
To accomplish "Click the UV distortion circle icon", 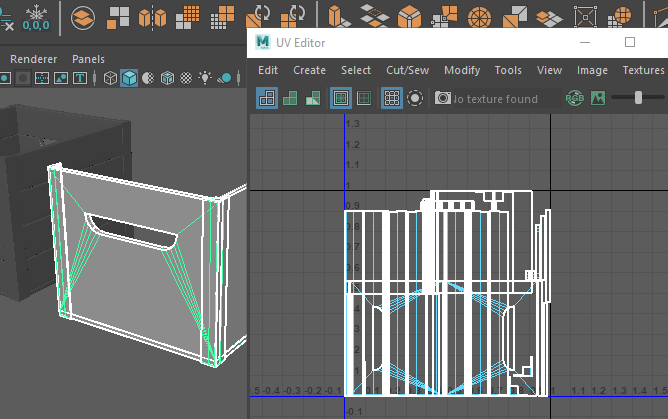I will point(415,98).
